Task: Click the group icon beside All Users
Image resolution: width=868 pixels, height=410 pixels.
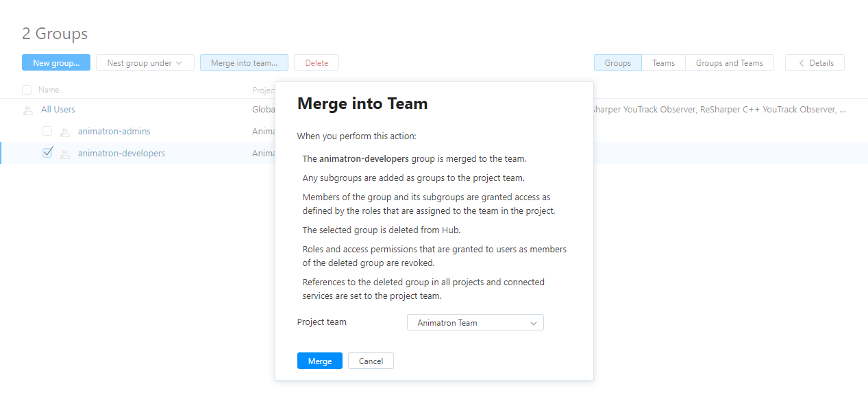Action: coord(27,109)
